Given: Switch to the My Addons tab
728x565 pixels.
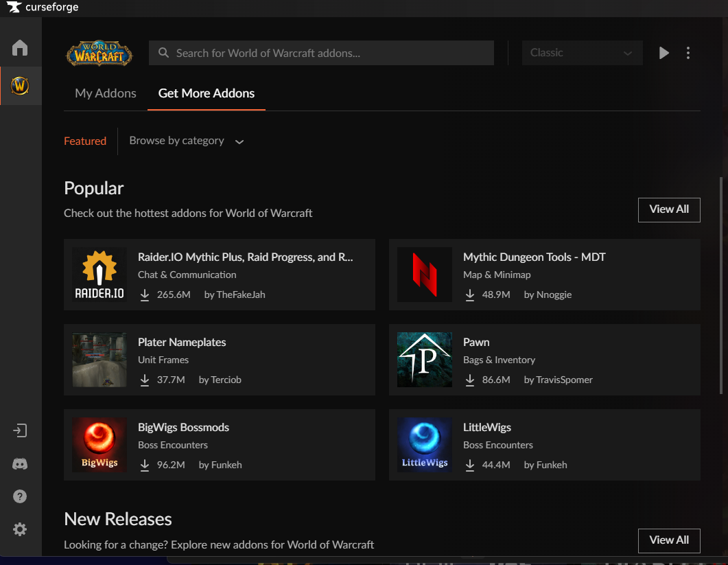Looking at the screenshot, I should [106, 93].
